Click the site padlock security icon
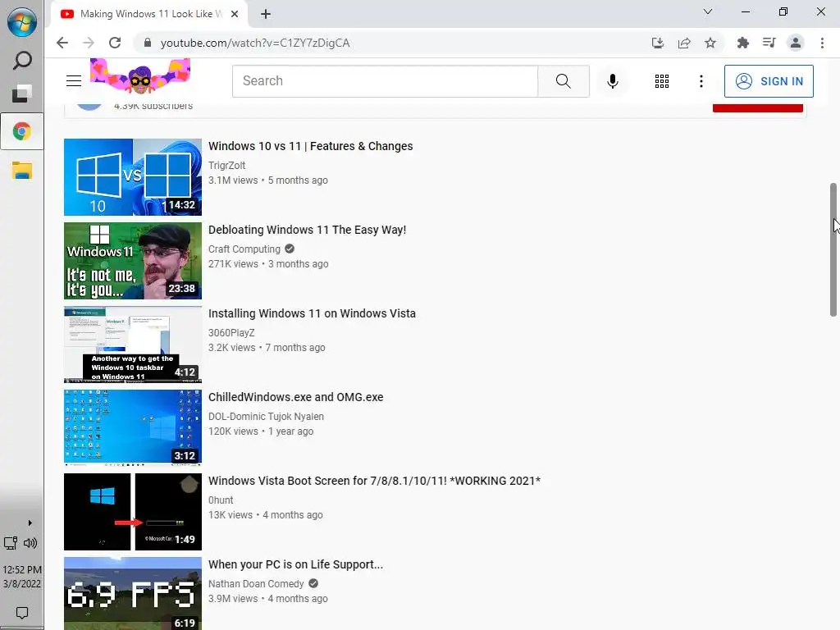This screenshot has width=840, height=630. pos(148,43)
